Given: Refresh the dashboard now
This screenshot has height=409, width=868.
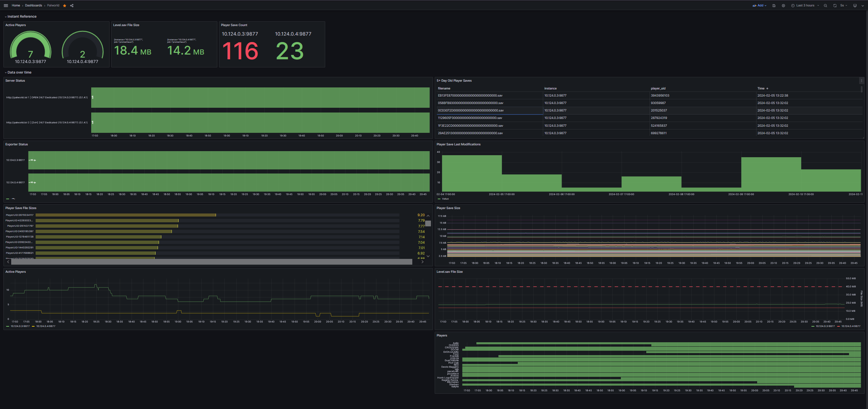Looking at the screenshot, I should pyautogui.click(x=835, y=5).
